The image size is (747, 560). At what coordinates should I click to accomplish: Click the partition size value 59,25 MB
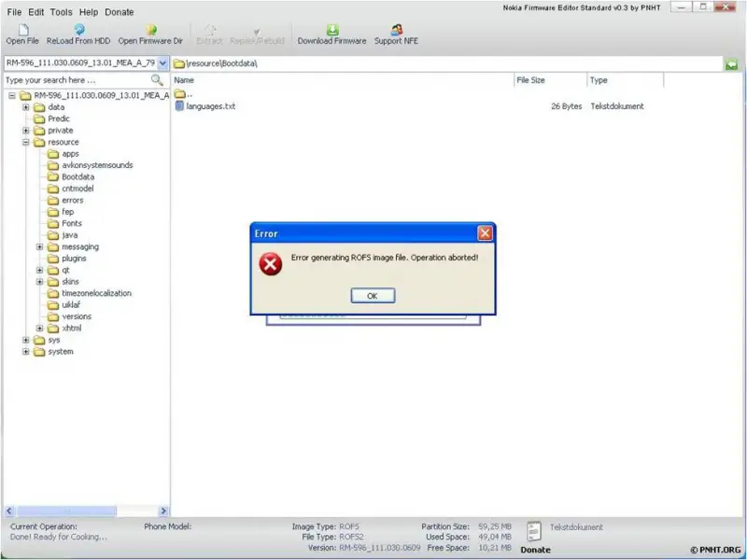495,526
